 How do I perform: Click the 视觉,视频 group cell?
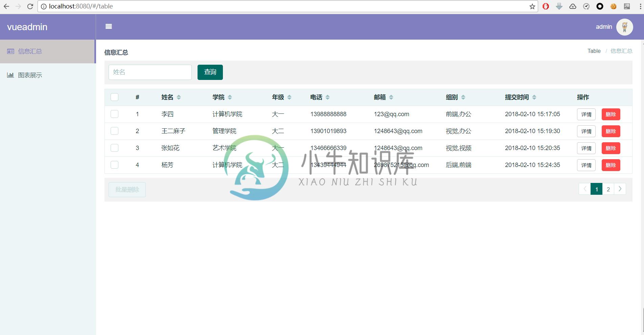click(x=458, y=148)
